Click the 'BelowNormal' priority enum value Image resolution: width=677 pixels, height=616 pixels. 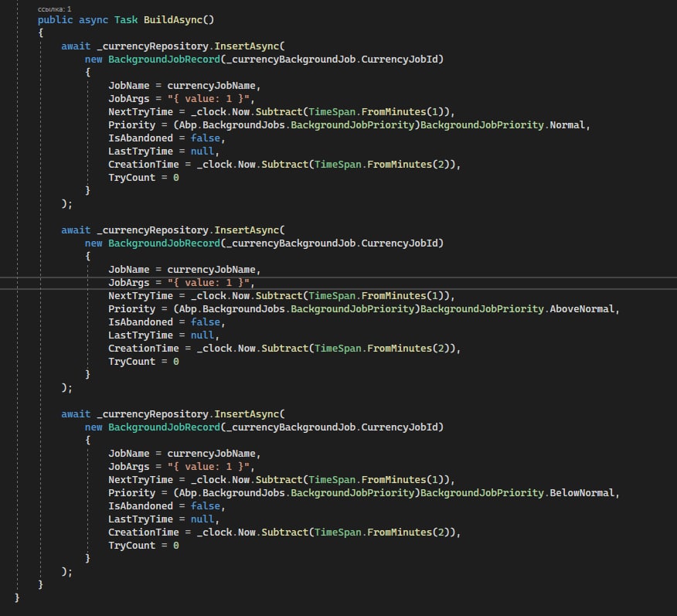[582, 493]
